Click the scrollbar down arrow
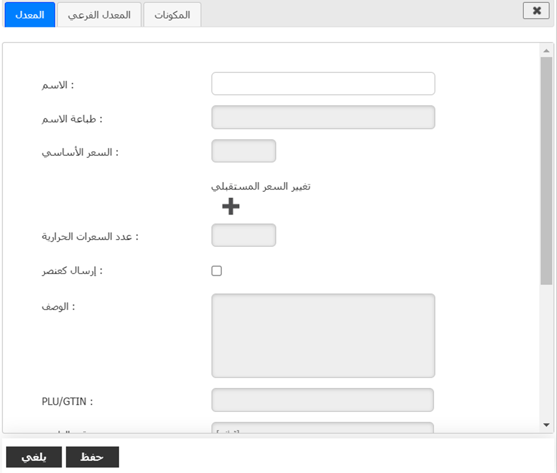 (546, 425)
